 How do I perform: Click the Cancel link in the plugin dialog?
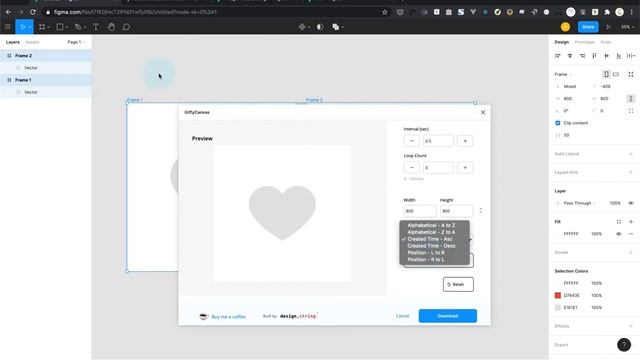click(402, 316)
